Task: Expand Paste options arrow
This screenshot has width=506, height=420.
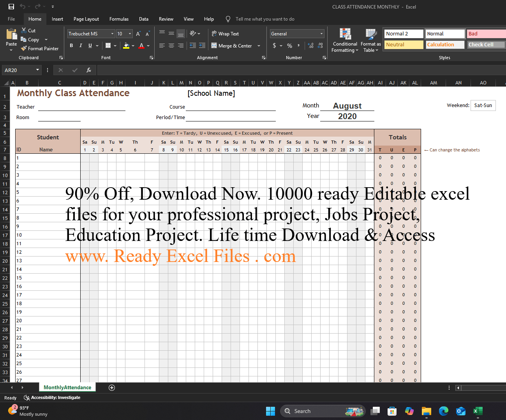Action: [11, 50]
